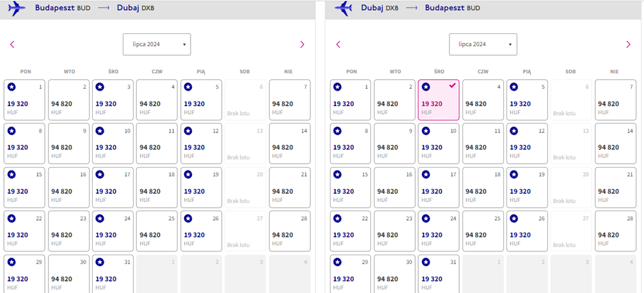Show next month in return calendar
Screen dimensions: 644x293
point(628,44)
